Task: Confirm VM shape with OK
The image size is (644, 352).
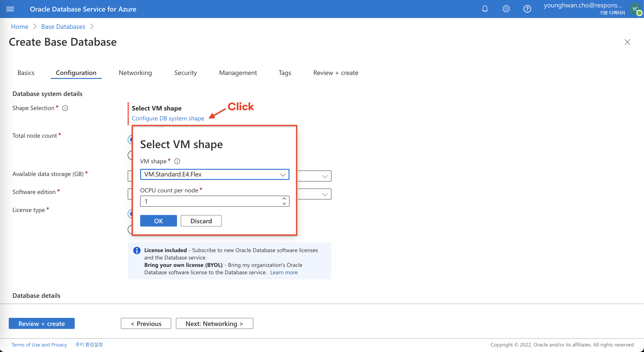Action: pos(159,221)
